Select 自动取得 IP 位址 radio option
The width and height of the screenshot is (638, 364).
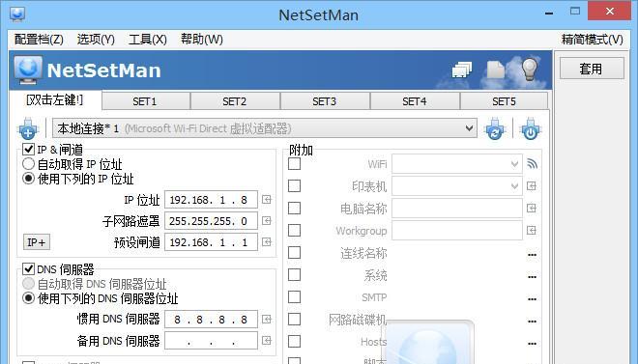[28, 164]
